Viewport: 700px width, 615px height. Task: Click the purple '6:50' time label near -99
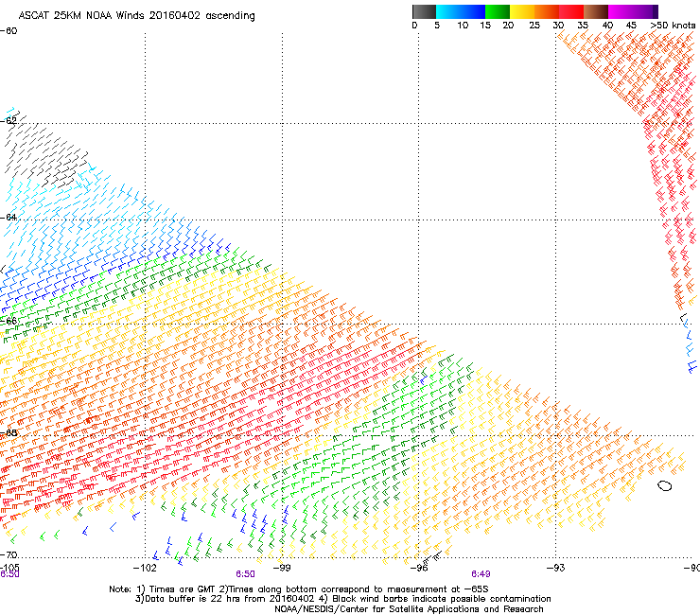click(x=246, y=574)
